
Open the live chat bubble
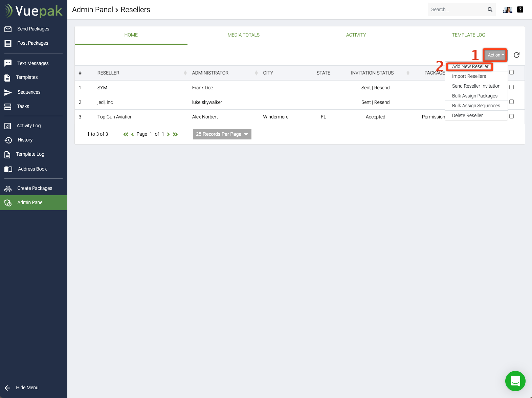515,381
